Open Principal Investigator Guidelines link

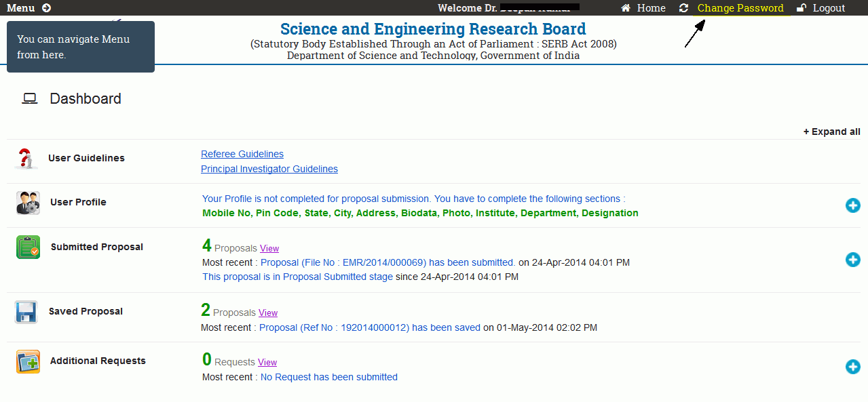(x=269, y=169)
